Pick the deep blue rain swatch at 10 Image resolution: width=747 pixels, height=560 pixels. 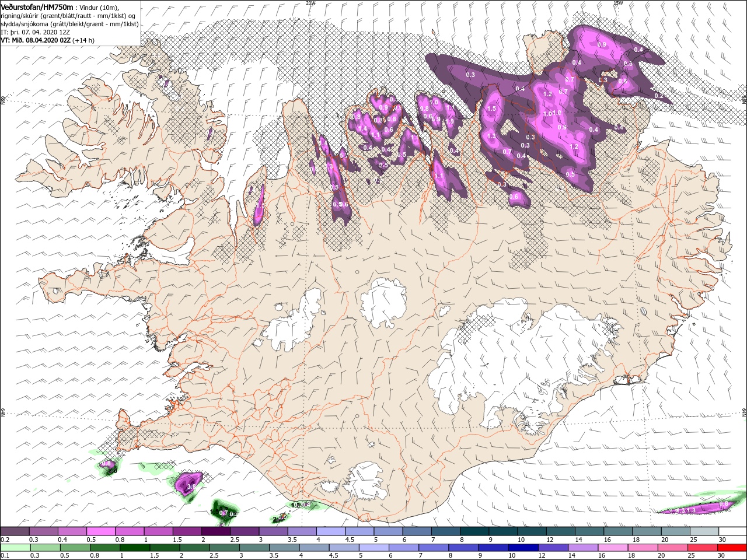(x=522, y=548)
